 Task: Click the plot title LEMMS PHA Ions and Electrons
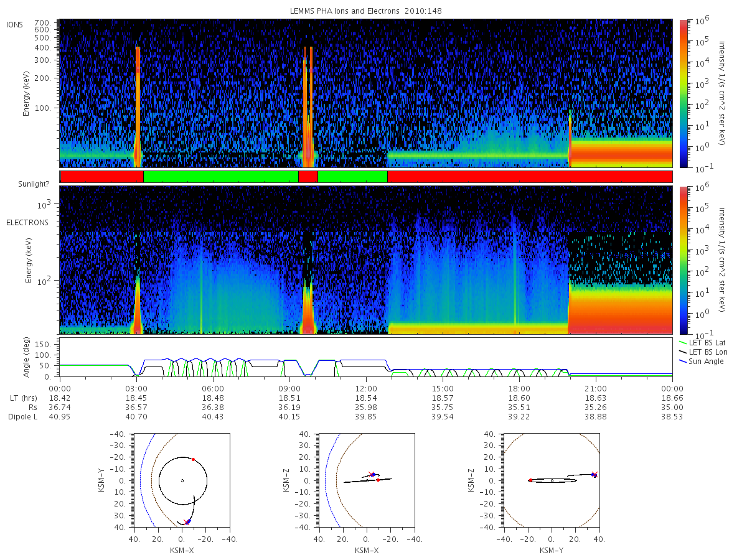(366, 11)
